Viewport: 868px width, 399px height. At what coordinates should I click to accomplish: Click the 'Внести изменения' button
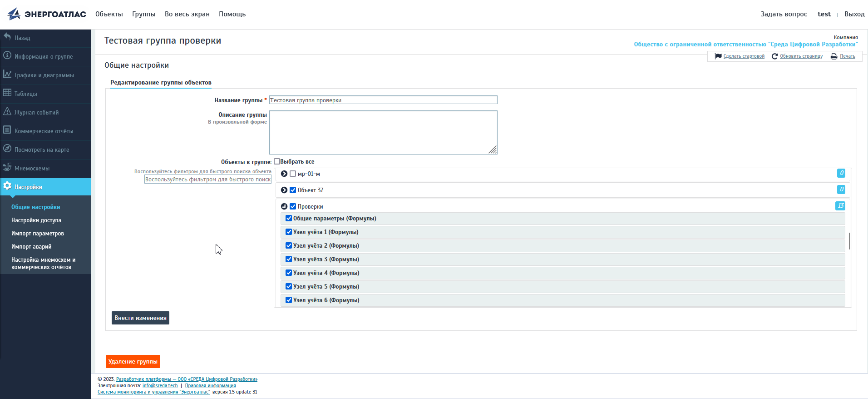140,318
